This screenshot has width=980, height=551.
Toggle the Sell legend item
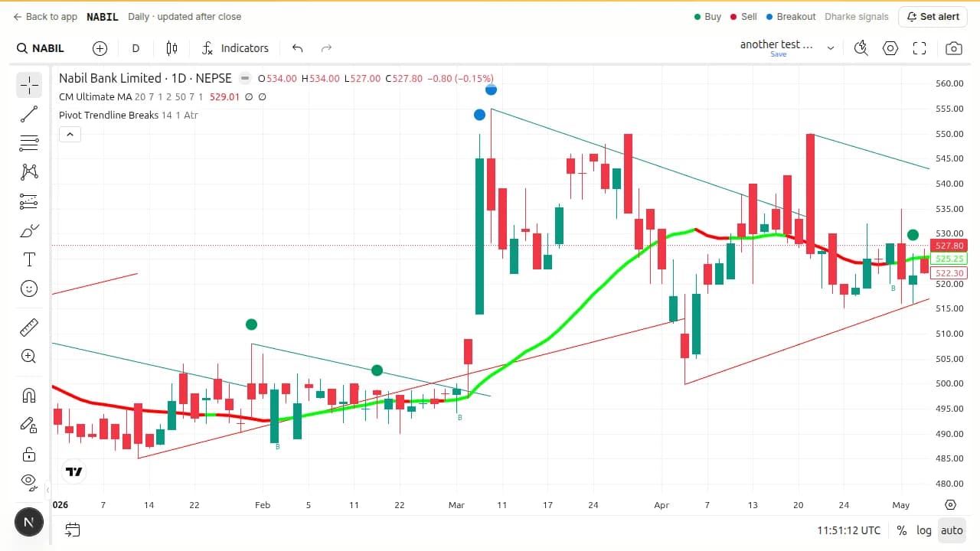(743, 16)
